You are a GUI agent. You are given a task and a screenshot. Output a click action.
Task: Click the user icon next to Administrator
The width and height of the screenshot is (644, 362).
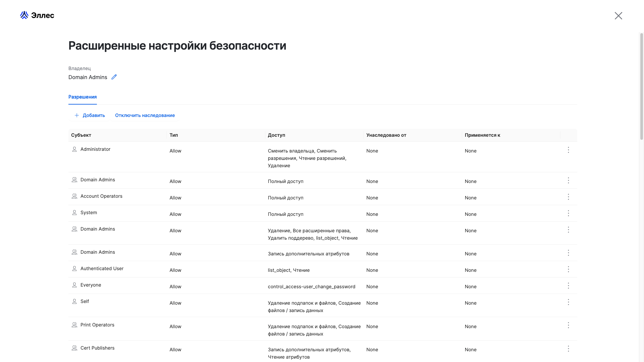pos(74,149)
